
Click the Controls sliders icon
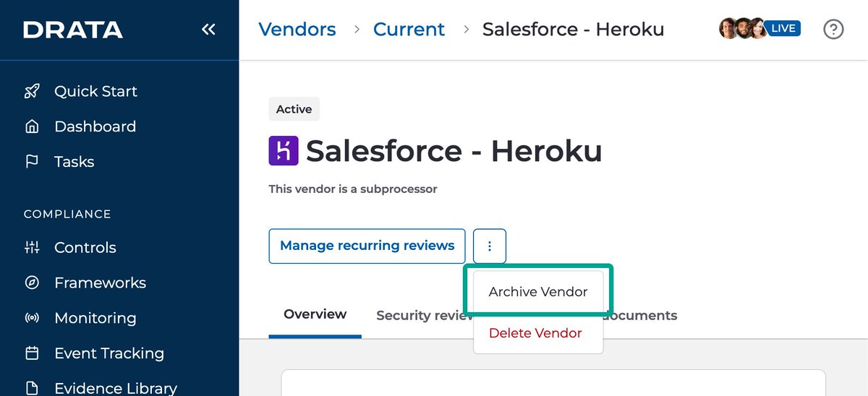32,247
